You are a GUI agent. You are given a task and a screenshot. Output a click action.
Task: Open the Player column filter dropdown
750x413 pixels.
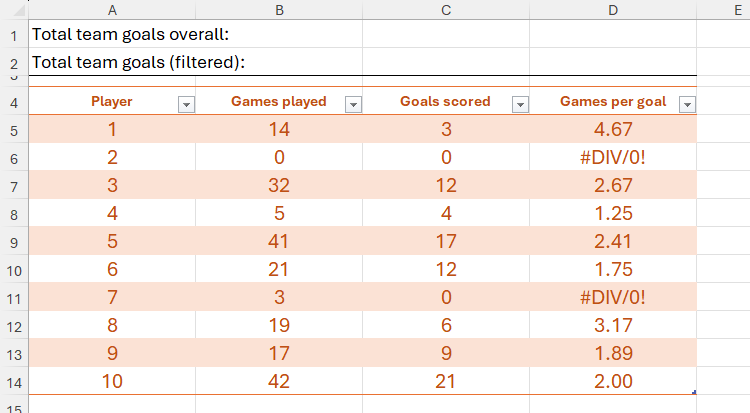185,104
